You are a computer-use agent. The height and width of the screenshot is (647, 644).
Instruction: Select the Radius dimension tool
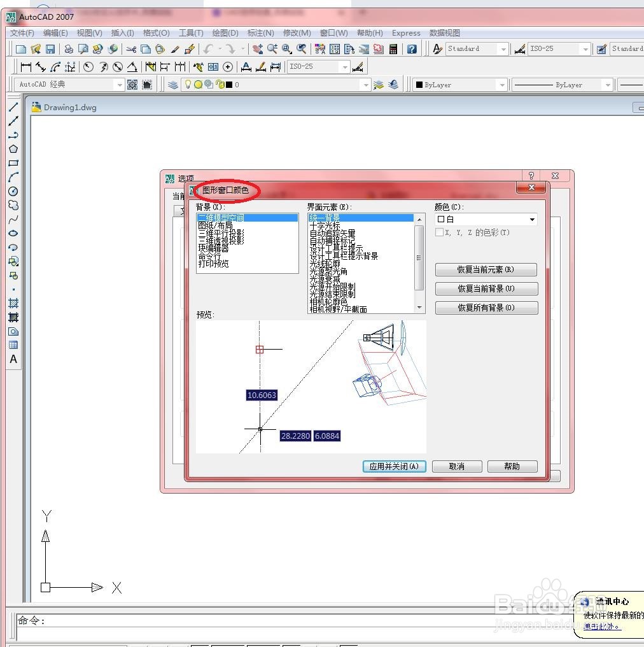[x=88, y=66]
